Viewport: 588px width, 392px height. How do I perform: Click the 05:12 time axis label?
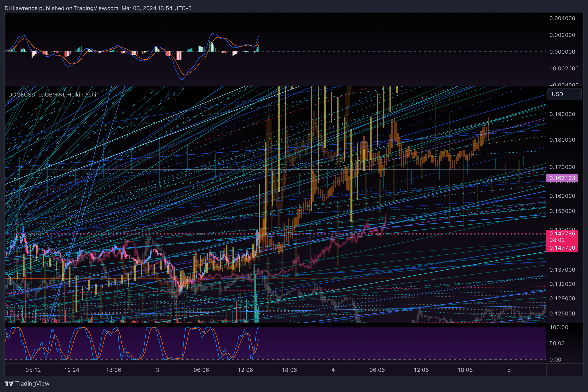[33, 370]
